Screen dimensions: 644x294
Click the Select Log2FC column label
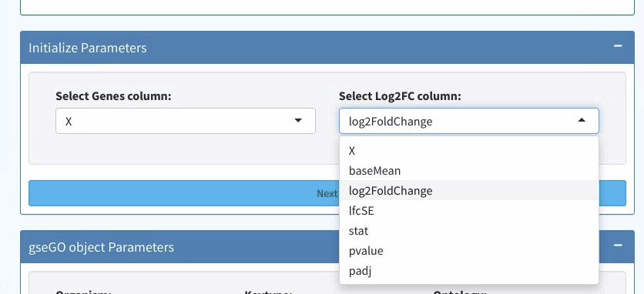(x=400, y=96)
